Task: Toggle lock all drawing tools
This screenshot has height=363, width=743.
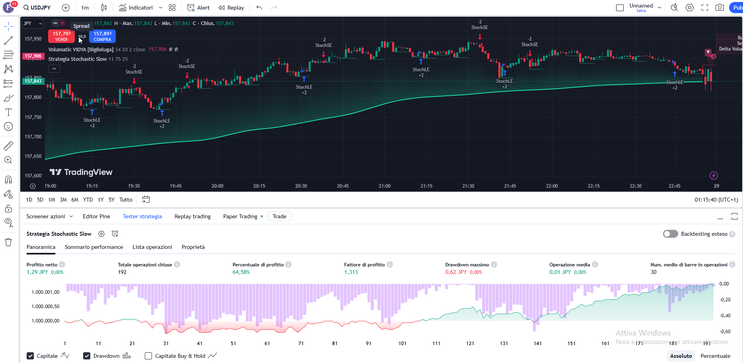Action: (8, 208)
